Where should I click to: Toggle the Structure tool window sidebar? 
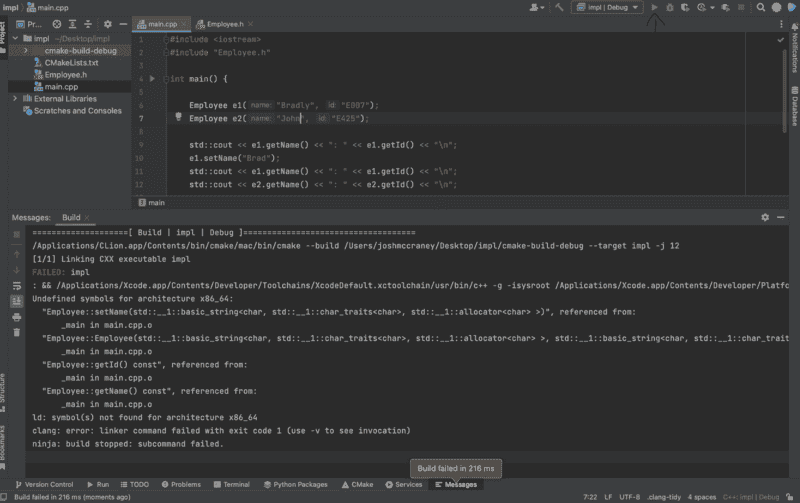[x=5, y=387]
